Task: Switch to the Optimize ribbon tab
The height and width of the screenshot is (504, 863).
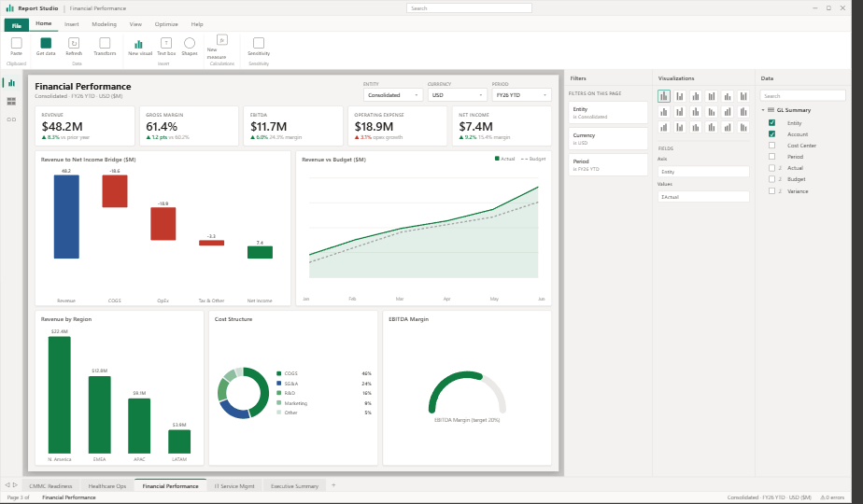Action: pyautogui.click(x=166, y=24)
